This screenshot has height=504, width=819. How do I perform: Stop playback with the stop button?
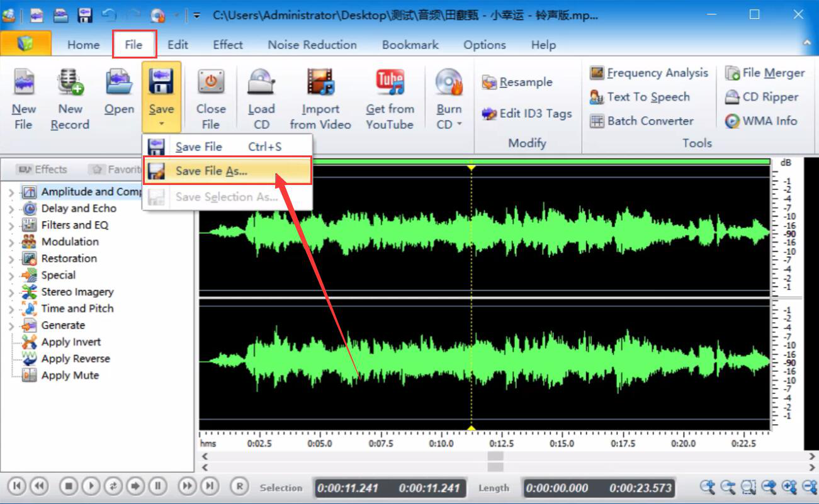[69, 486]
